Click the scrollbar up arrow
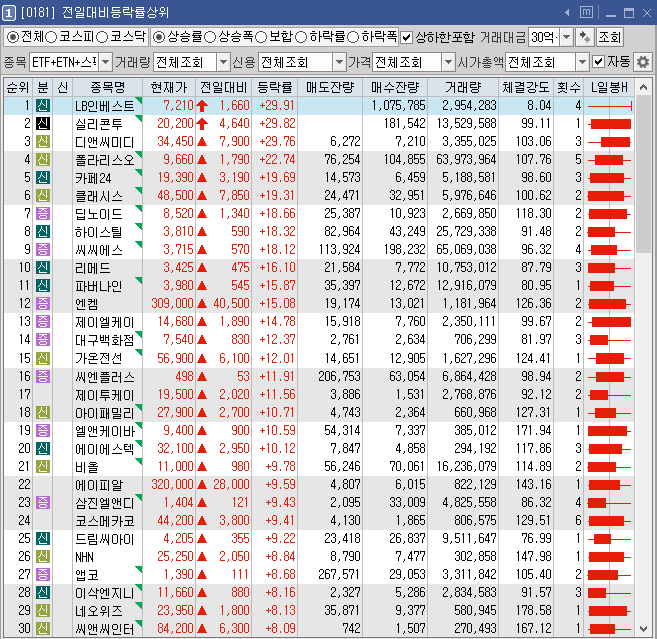This screenshot has width=657, height=639. 643,87
